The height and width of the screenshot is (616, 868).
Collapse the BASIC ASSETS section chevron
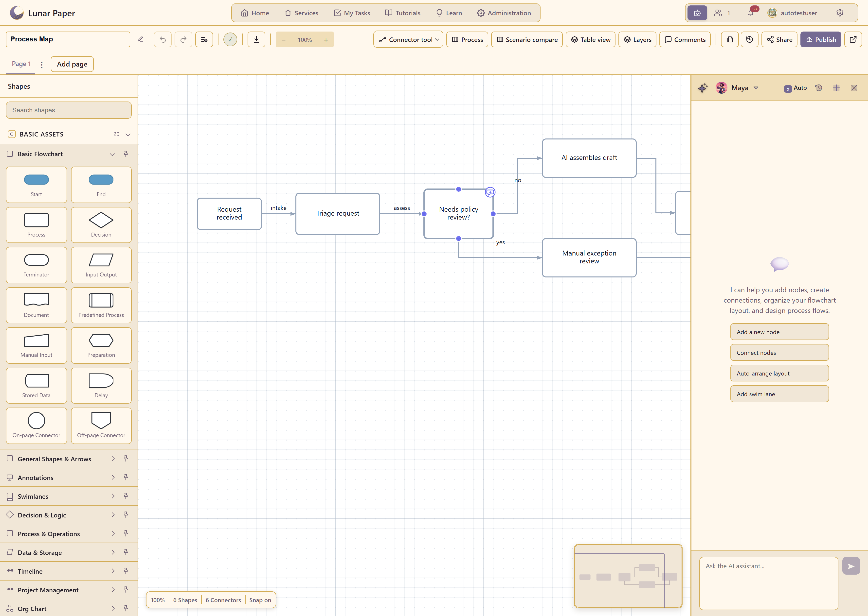(x=128, y=134)
